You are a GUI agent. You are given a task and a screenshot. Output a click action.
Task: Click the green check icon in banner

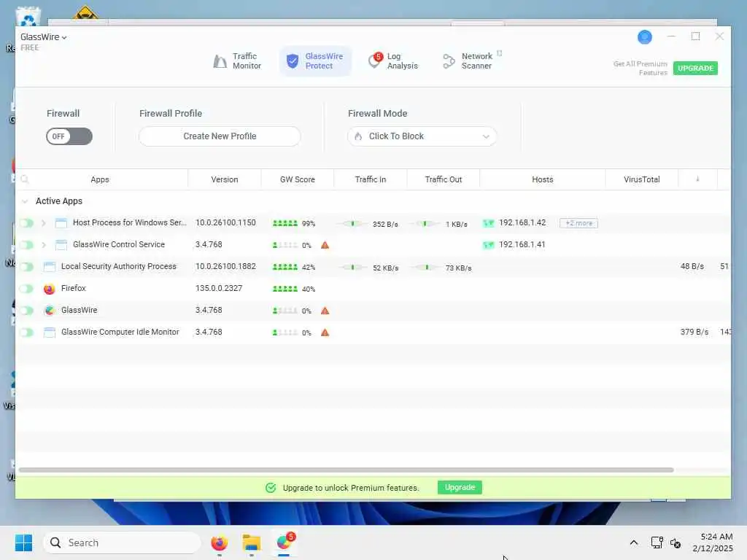point(271,488)
